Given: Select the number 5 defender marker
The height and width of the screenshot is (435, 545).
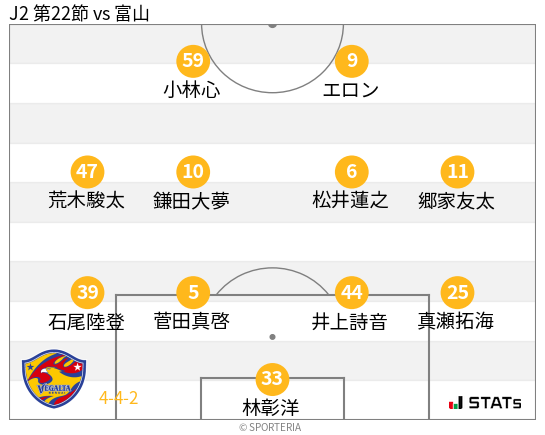Looking at the screenshot, I should [x=193, y=292].
